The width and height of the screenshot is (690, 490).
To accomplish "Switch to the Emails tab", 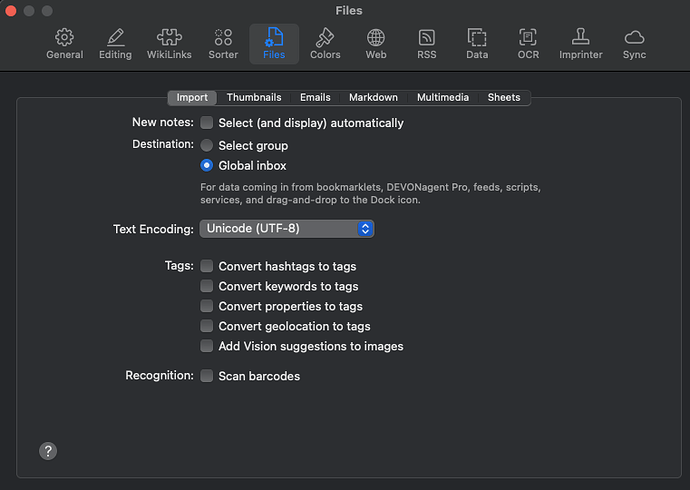I will click(315, 97).
